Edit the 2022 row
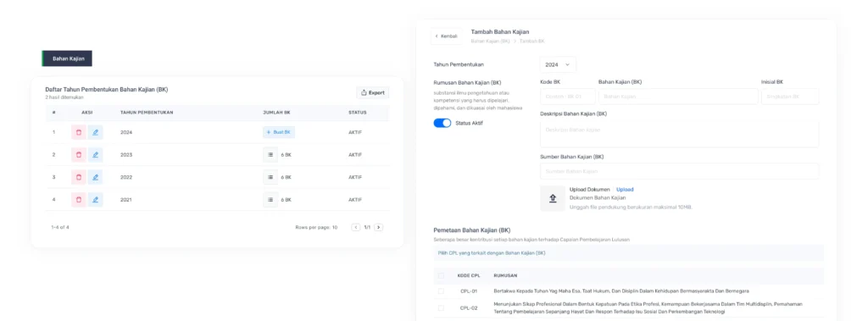This screenshot has width=868, height=321. 95,177
